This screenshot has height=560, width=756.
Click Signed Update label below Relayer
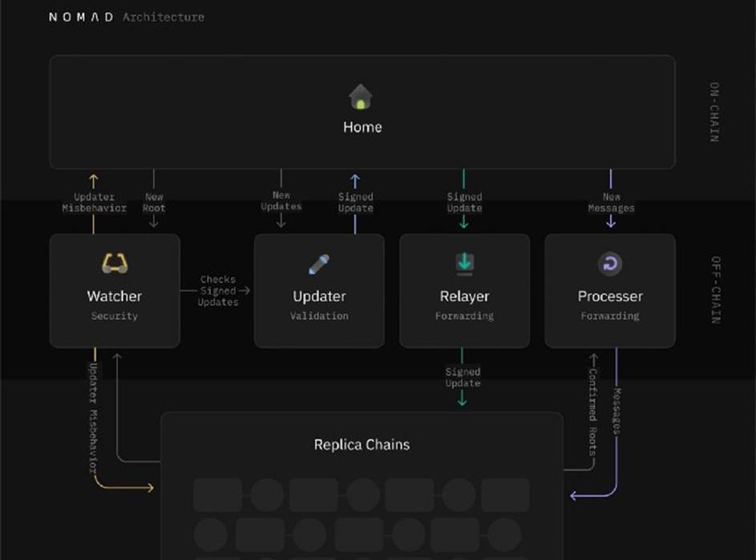pos(463,377)
